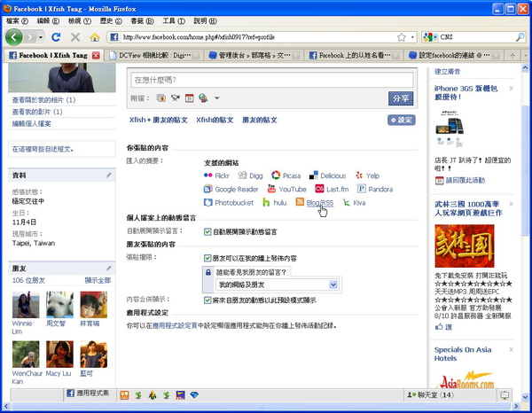Image resolution: width=532 pixels, height=413 pixels.
Task: Go back with Firefox back arrow
Action: (14, 37)
